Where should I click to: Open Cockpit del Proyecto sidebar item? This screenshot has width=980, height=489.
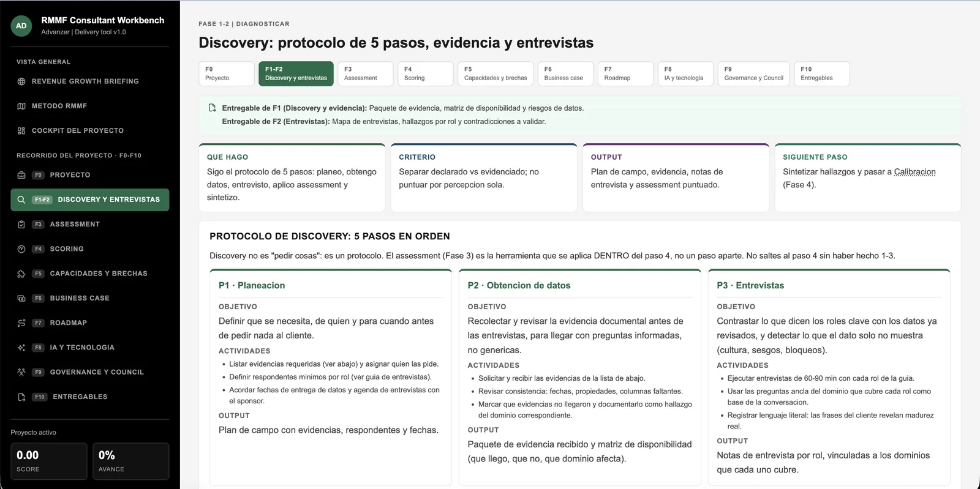click(x=90, y=130)
